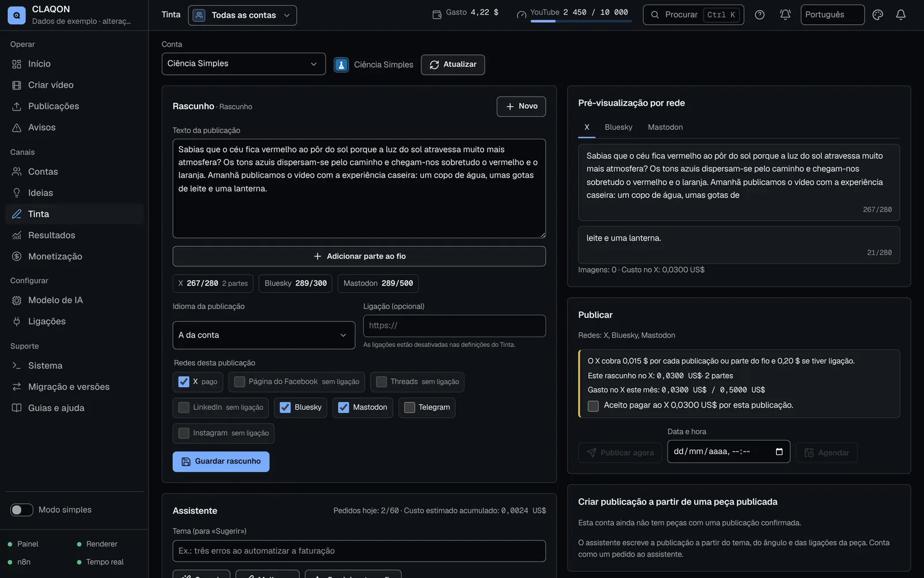Uncheck the X pago network checkbox

184,381
